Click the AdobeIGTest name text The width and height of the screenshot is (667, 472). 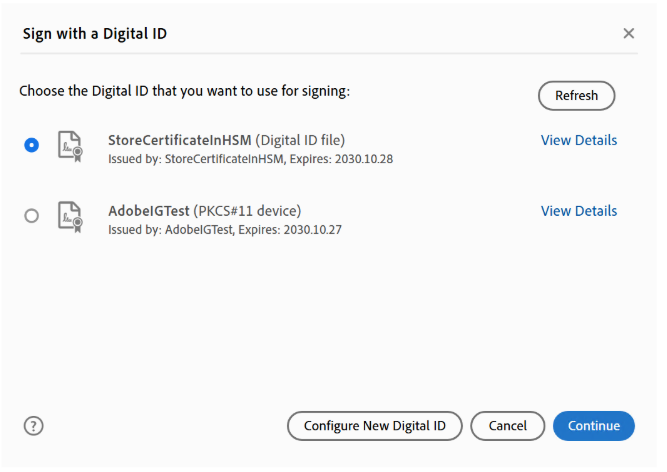[x=148, y=211]
